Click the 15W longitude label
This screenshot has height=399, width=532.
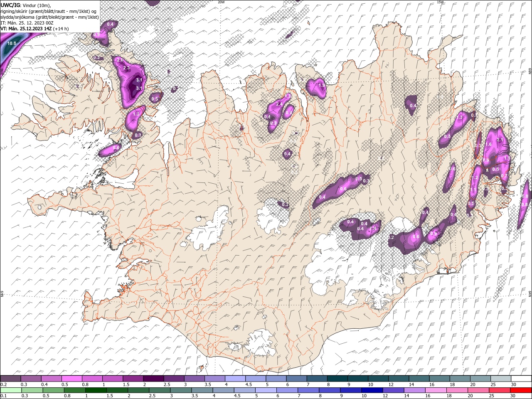pyautogui.click(x=440, y=2)
